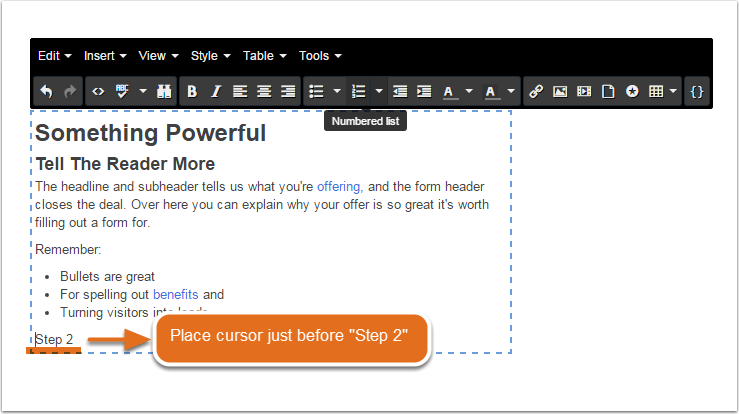Expand text color picker dropdown arrow
Viewport: 739px width, 414px height.
[x=469, y=91]
